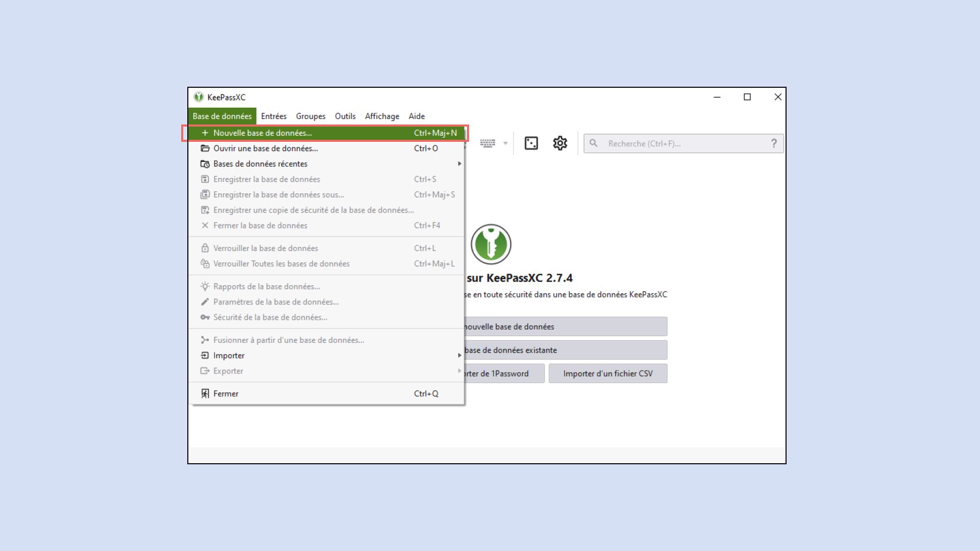The height and width of the screenshot is (551, 980).
Task: Click the search magnifier icon
Action: (594, 143)
